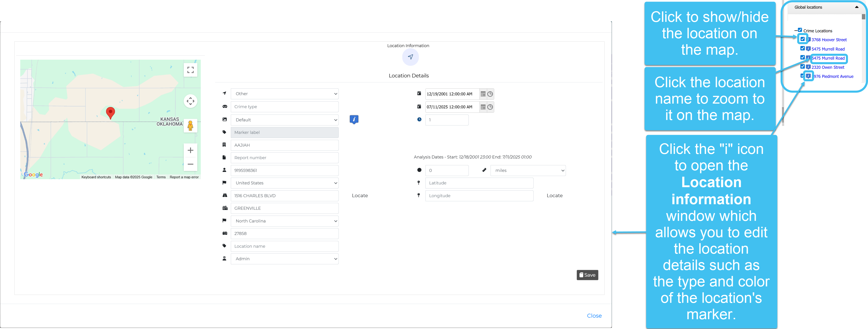Image resolution: width=868 pixels, height=329 pixels.
Task: Click the Save button
Action: (587, 275)
